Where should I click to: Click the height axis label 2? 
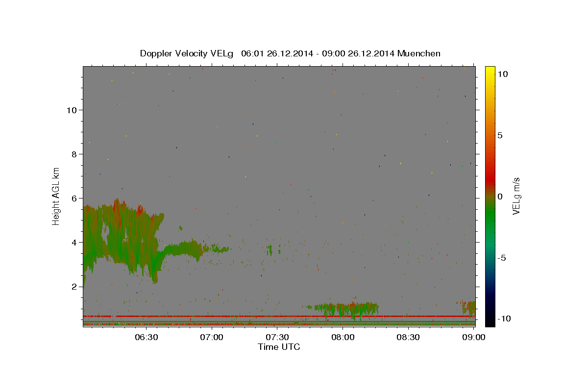coord(74,286)
